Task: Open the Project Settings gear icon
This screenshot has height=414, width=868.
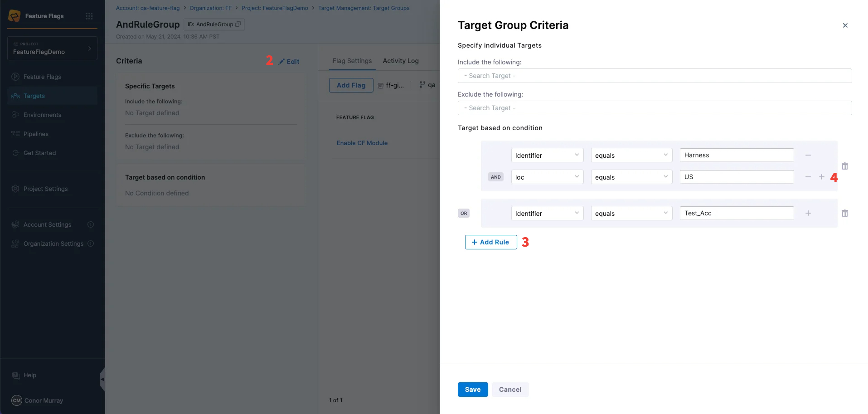Action: tap(15, 189)
